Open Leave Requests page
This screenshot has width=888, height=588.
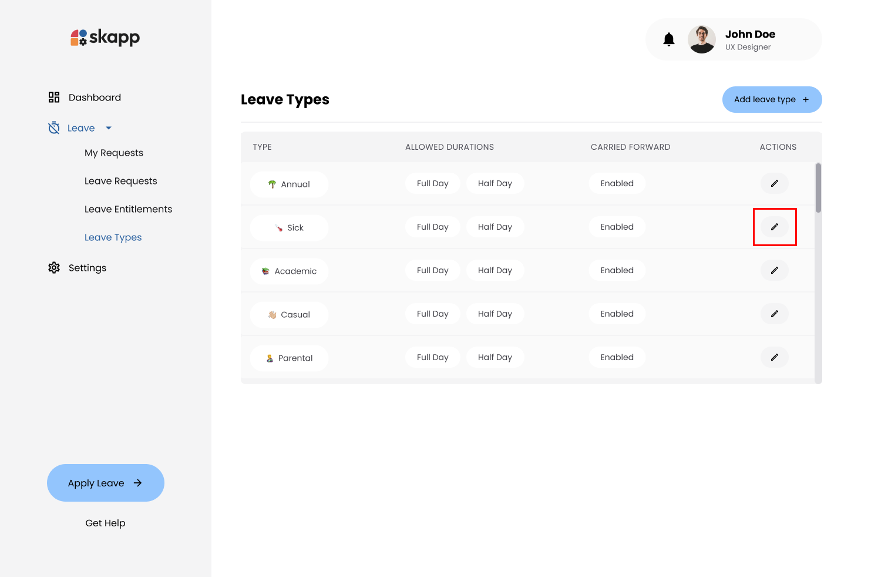121,181
